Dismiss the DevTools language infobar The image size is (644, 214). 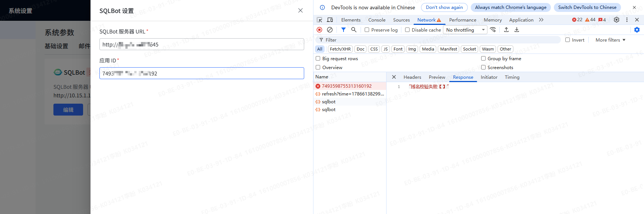(634, 7)
